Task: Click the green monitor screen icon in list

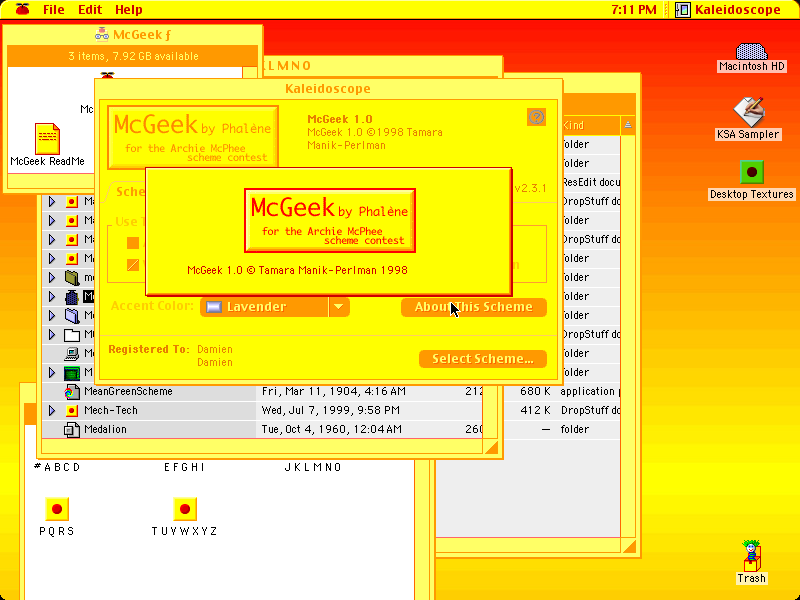Action: [x=72, y=373]
